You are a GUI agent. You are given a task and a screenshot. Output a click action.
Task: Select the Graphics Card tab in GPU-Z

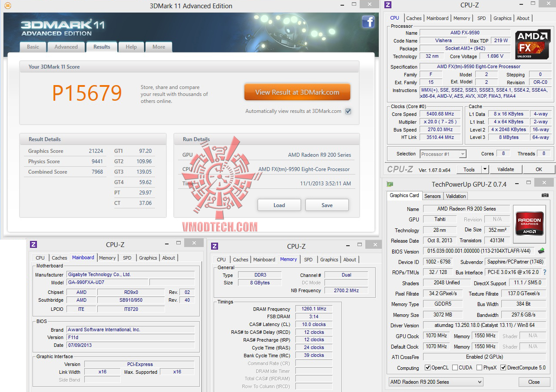coord(404,195)
